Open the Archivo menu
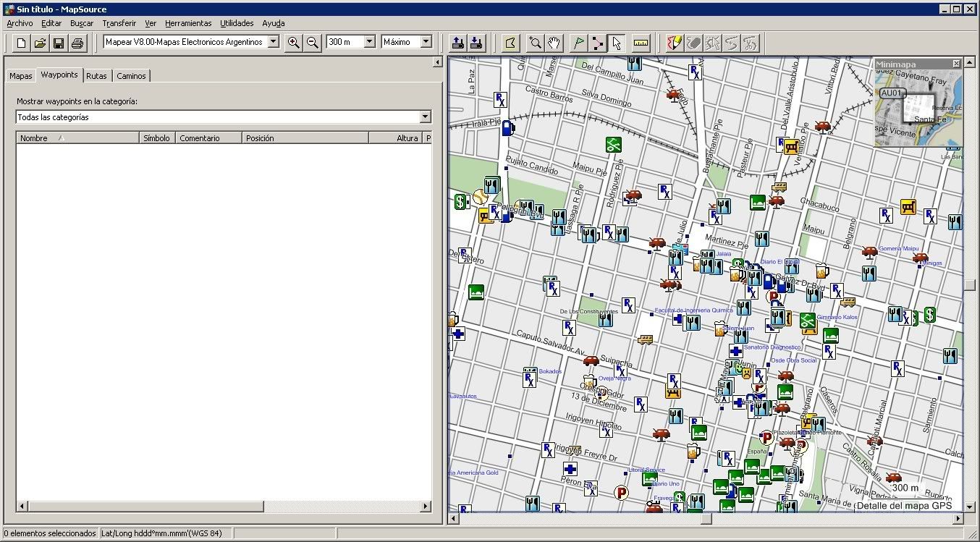Image resolution: width=980 pixels, height=542 pixels. click(x=20, y=23)
